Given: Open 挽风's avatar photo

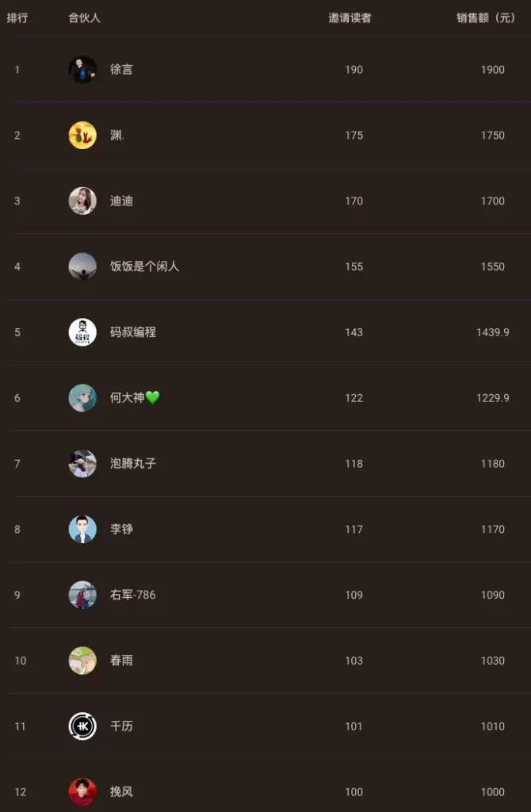Looking at the screenshot, I should (82, 791).
